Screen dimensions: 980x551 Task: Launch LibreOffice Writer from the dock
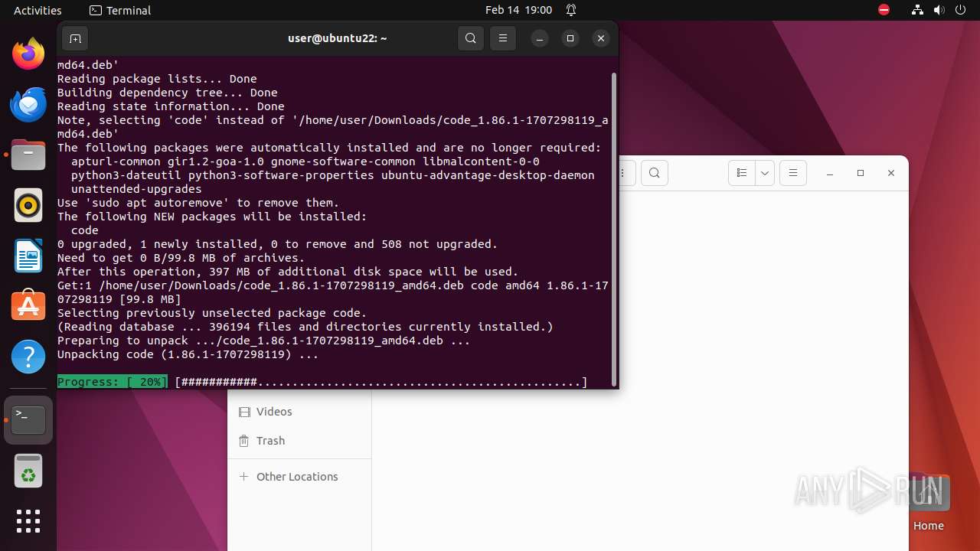click(28, 256)
